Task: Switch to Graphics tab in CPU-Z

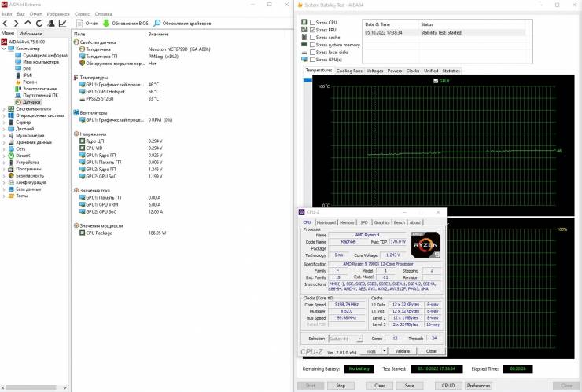Action: point(381,222)
